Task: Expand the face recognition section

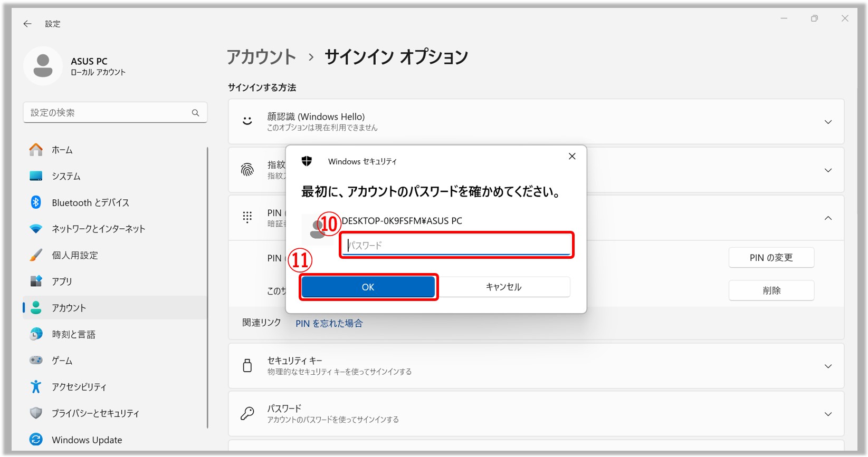Action: (x=828, y=122)
